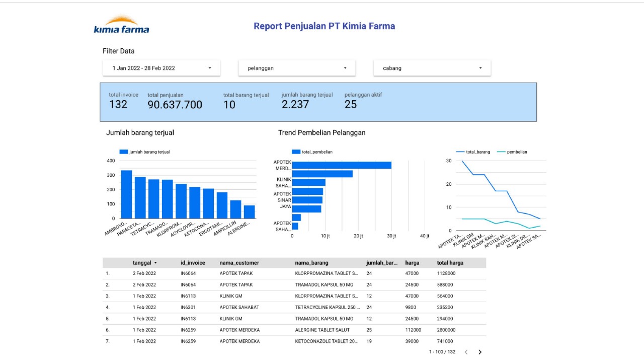Click the id_invoice column header
The image size is (644, 364).
click(193, 263)
